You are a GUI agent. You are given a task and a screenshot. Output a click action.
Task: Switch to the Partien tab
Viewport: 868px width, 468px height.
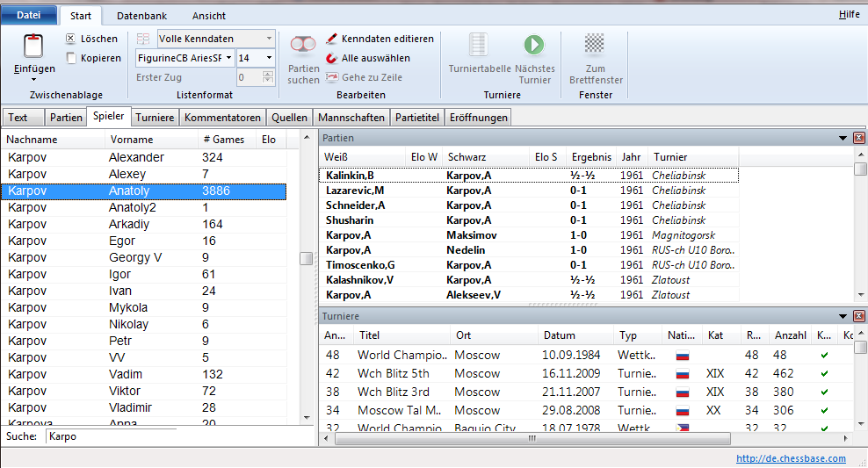pyautogui.click(x=66, y=118)
